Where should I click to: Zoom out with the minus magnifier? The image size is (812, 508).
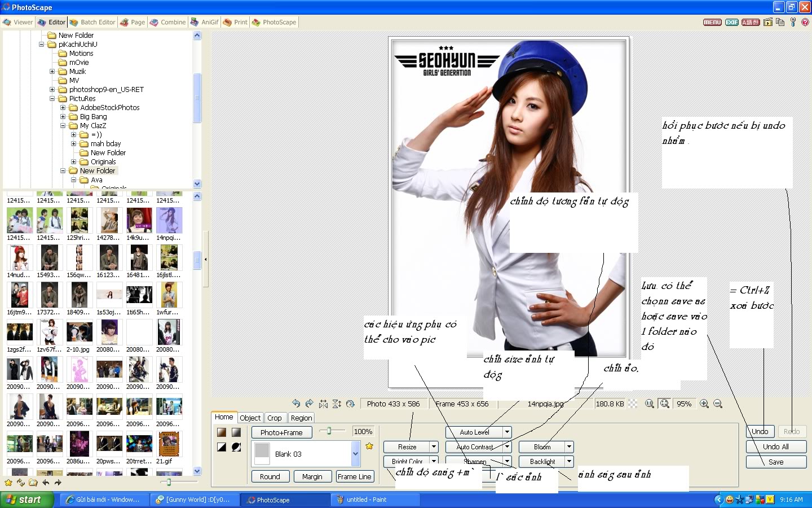(718, 404)
